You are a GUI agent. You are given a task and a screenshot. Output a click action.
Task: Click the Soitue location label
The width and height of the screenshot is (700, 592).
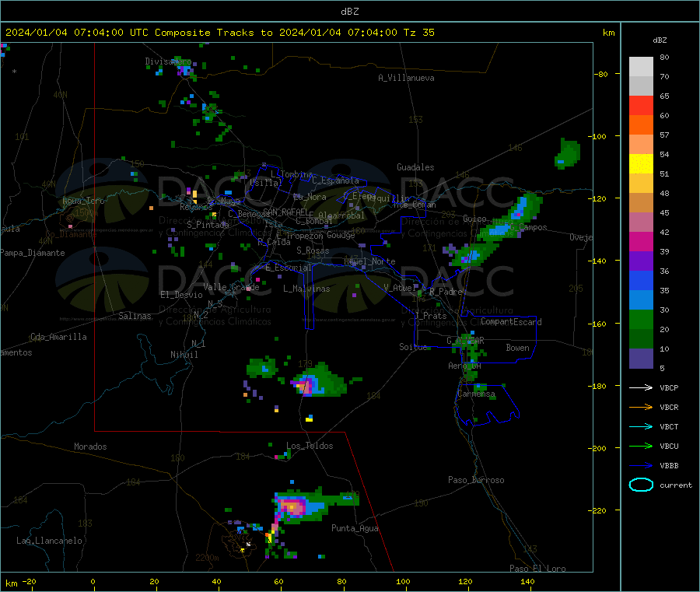413,347
